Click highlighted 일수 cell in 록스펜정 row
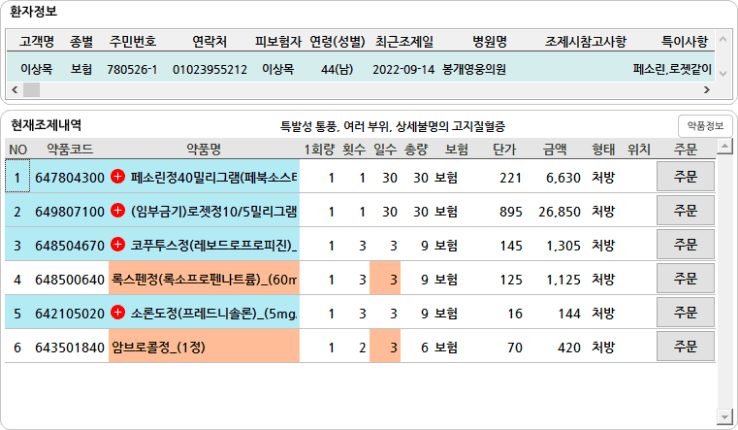The width and height of the screenshot is (738, 430). point(385,279)
